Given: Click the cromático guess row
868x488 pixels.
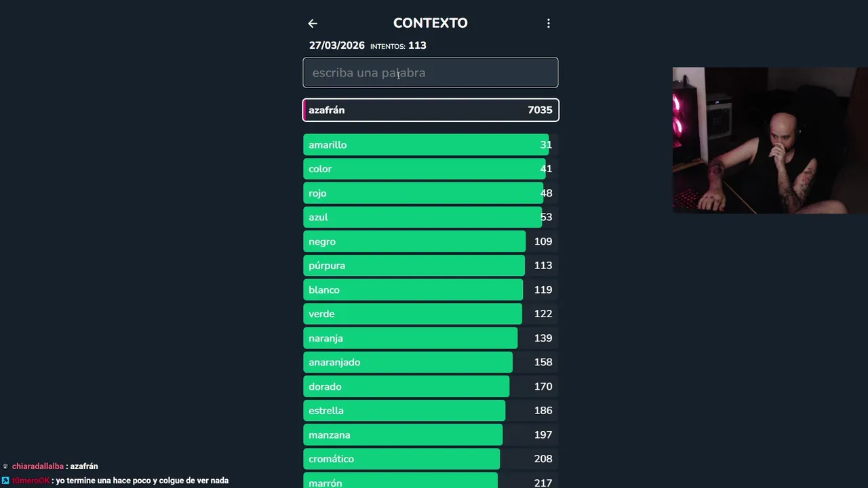Looking at the screenshot, I should pyautogui.click(x=430, y=459).
